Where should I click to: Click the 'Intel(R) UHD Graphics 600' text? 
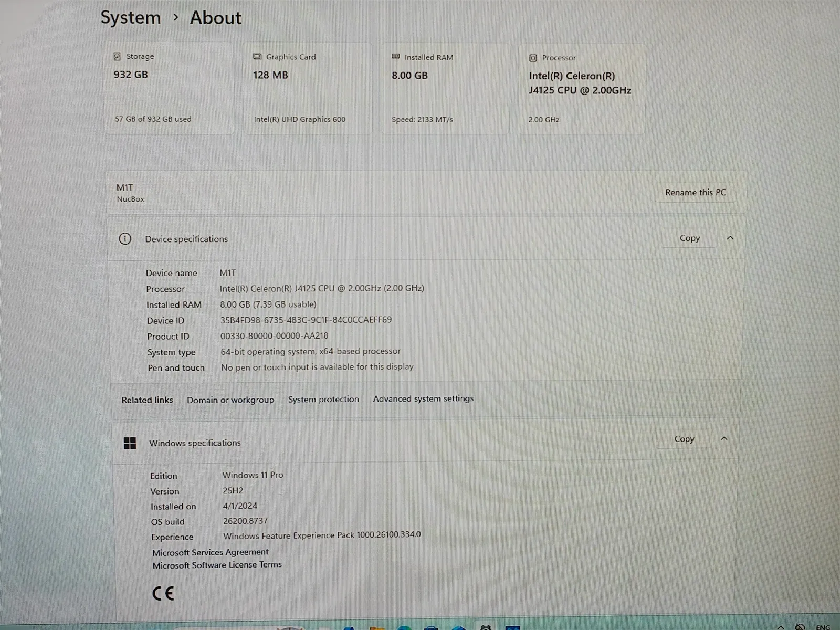point(300,119)
